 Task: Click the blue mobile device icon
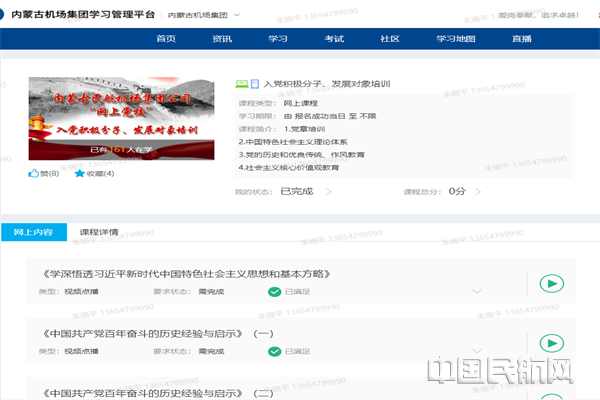coord(255,83)
